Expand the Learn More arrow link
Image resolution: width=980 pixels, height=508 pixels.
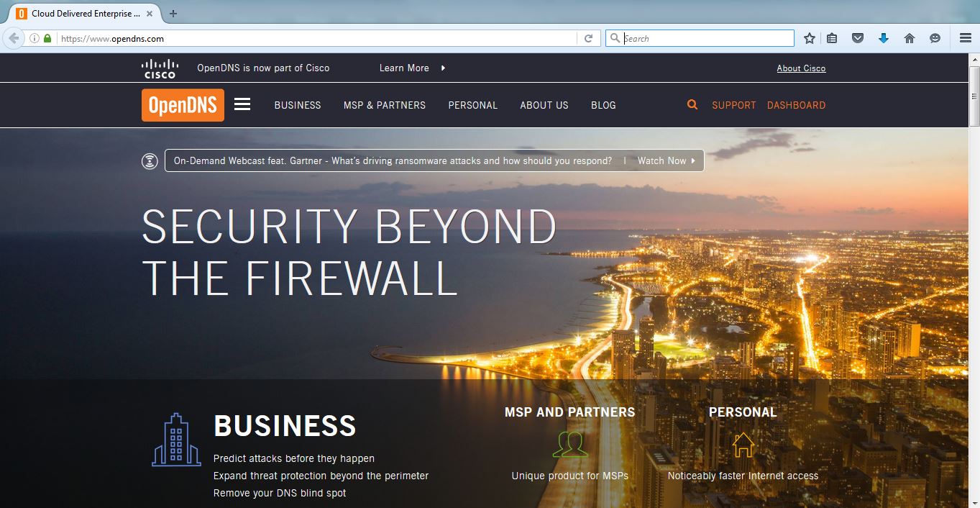pos(413,68)
